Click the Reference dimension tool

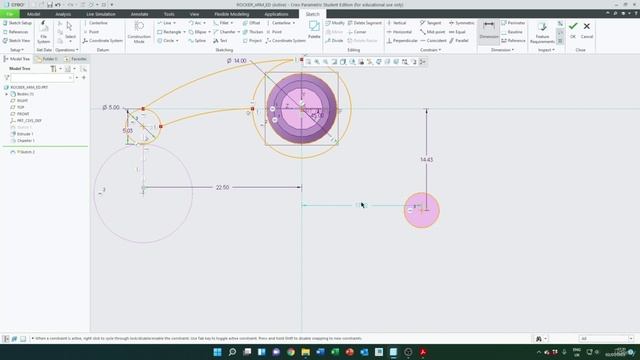click(513, 41)
